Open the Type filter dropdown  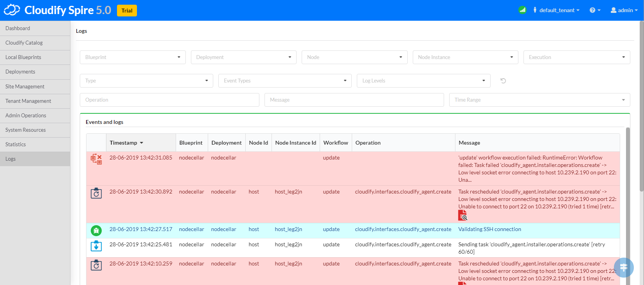[x=146, y=81]
